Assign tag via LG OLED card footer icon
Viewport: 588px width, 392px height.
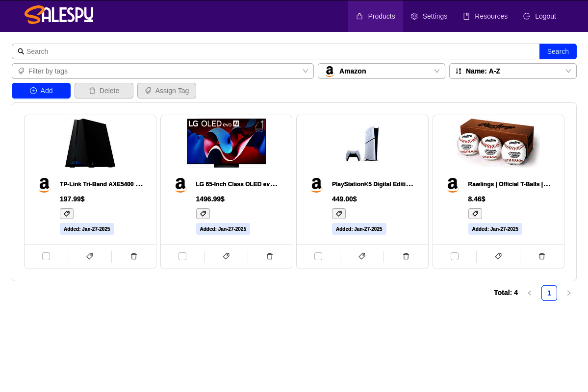[226, 256]
